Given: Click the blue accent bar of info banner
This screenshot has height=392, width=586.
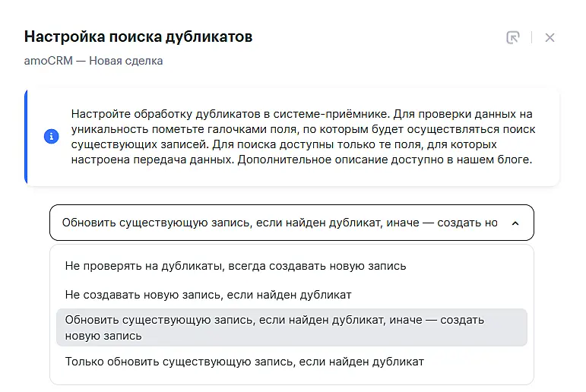Looking at the screenshot, I should 27,137.
